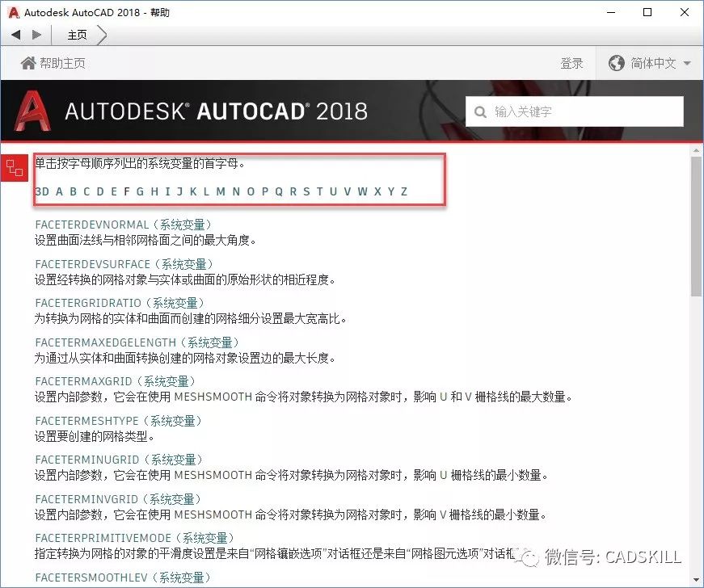704x588 pixels.
Task: Open the 主页 breadcrumb
Action: tap(78, 35)
